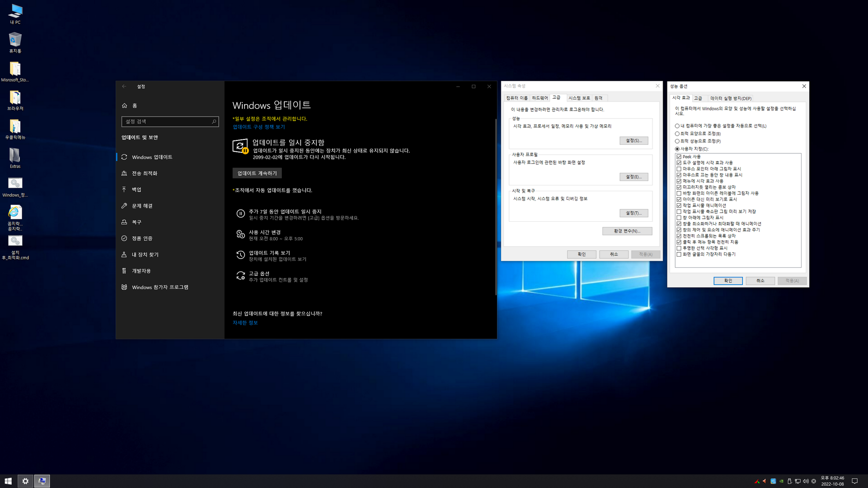Open the Windows Start menu
The image size is (868, 488).
(8, 481)
